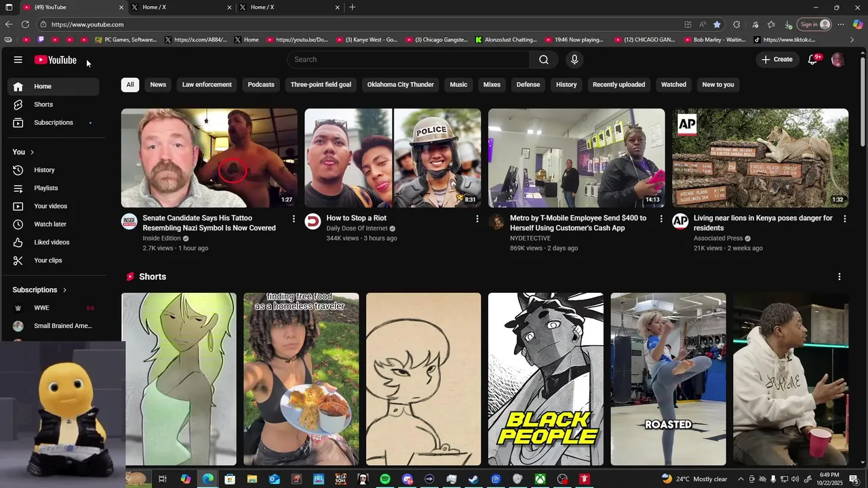This screenshot has height=488, width=868.
Task: Open Steam from the taskbar
Action: click(473, 479)
